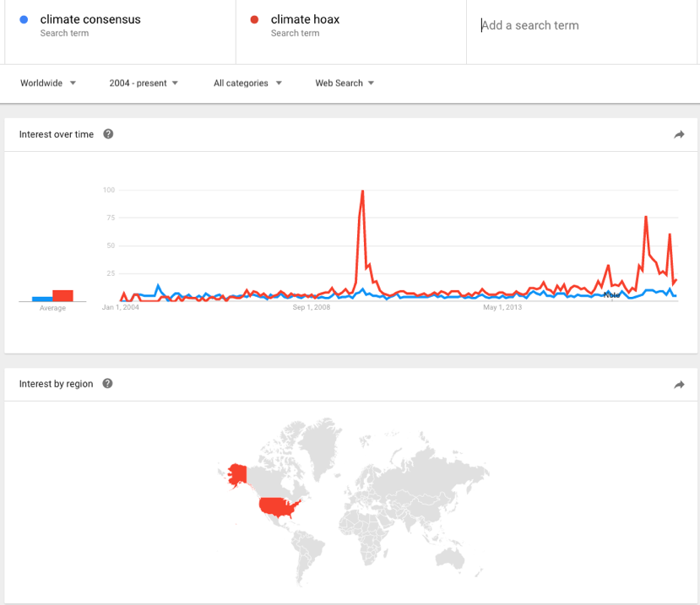Click the help icon beside Interest by region

(107, 384)
